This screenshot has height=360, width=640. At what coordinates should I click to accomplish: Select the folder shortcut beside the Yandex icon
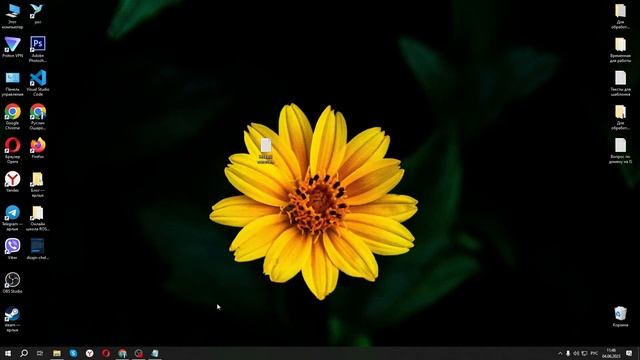click(x=38, y=184)
